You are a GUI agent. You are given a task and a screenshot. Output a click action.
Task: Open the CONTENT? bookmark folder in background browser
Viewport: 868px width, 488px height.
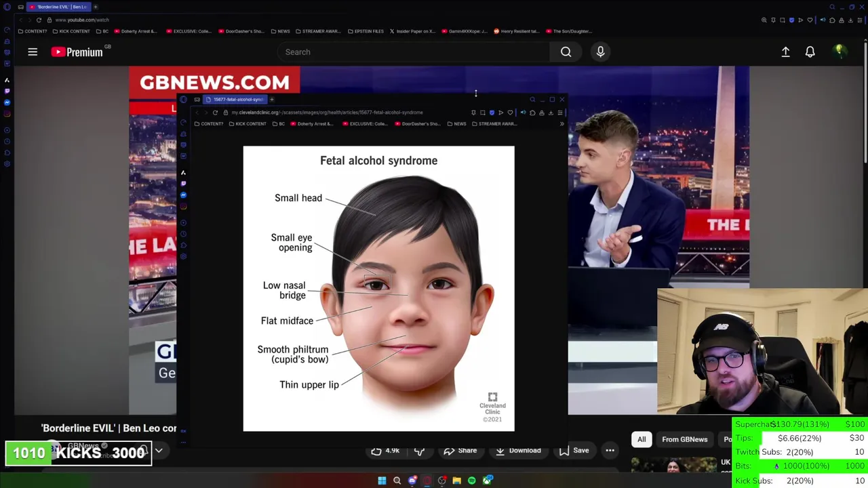[x=33, y=31]
